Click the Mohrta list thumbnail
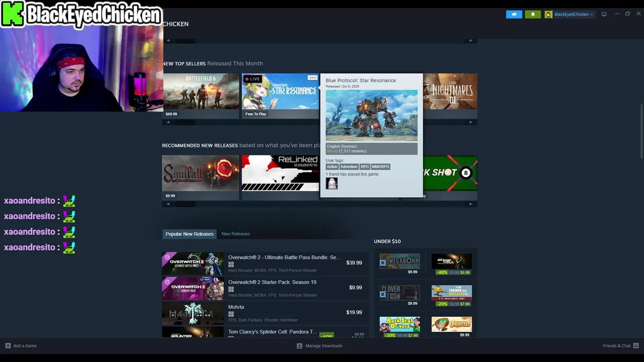The width and height of the screenshot is (644, 362). tap(193, 313)
